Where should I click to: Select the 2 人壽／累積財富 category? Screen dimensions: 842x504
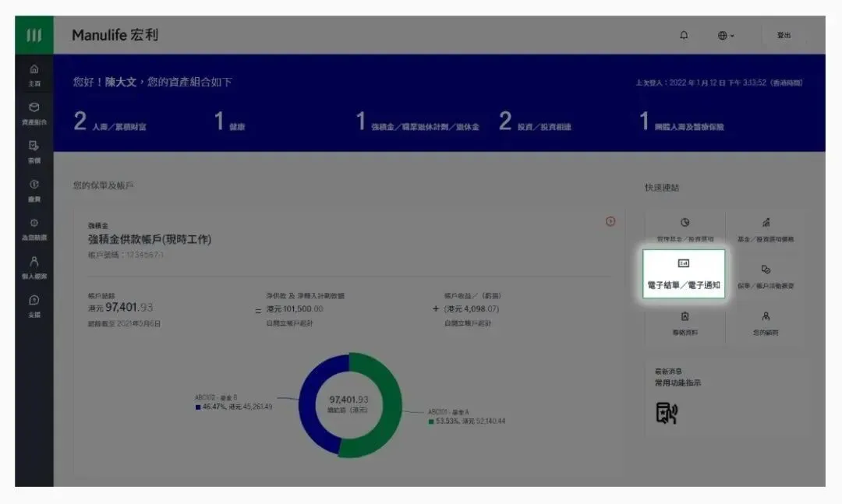tap(110, 122)
